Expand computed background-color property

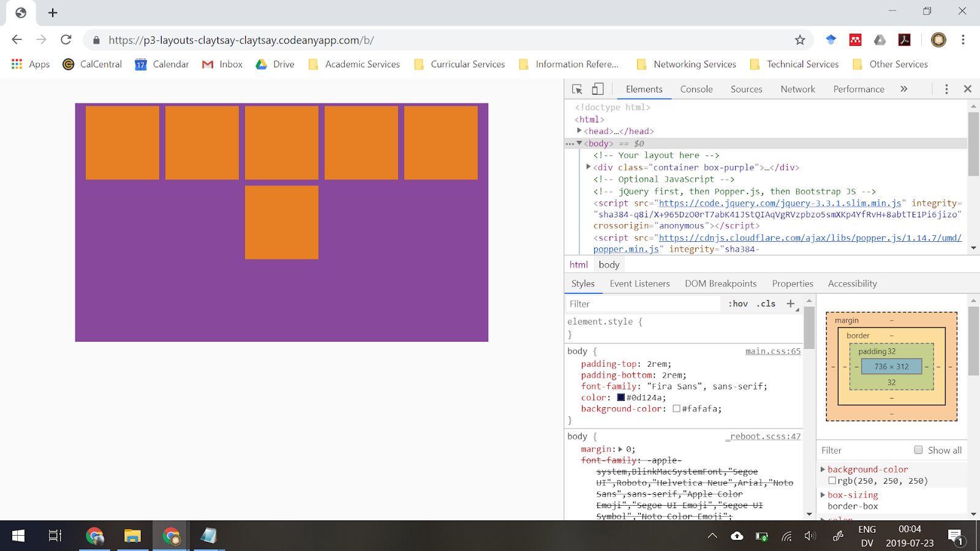pos(823,470)
